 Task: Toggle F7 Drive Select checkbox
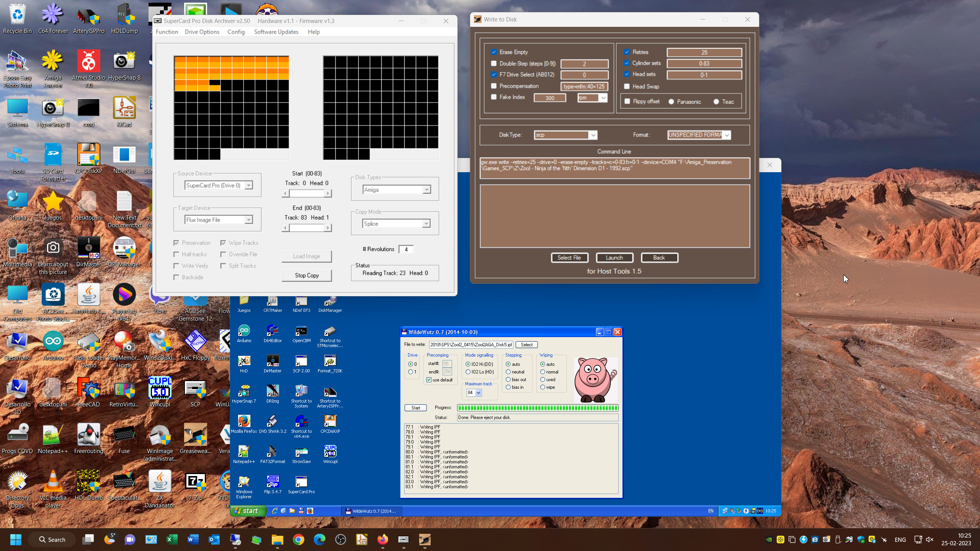(494, 75)
